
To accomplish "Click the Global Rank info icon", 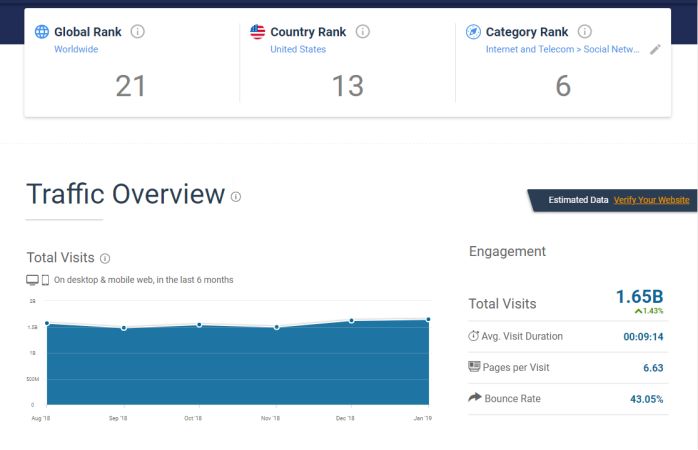I will (x=138, y=32).
